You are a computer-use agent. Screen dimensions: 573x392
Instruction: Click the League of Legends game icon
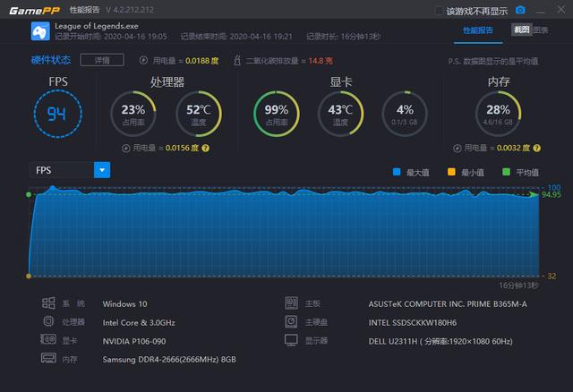pos(40,31)
